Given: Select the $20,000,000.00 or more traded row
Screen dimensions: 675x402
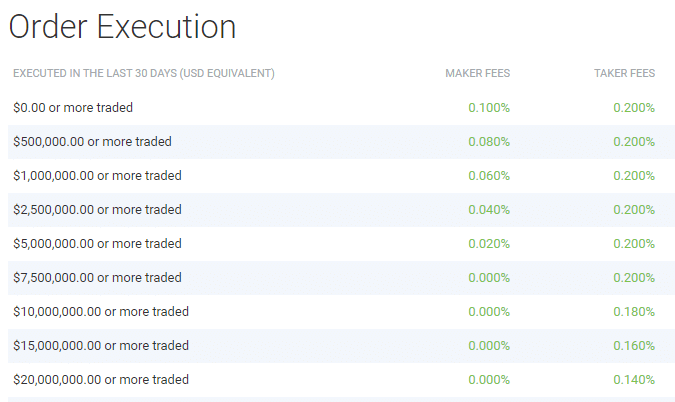Looking at the screenshot, I should tap(341, 380).
